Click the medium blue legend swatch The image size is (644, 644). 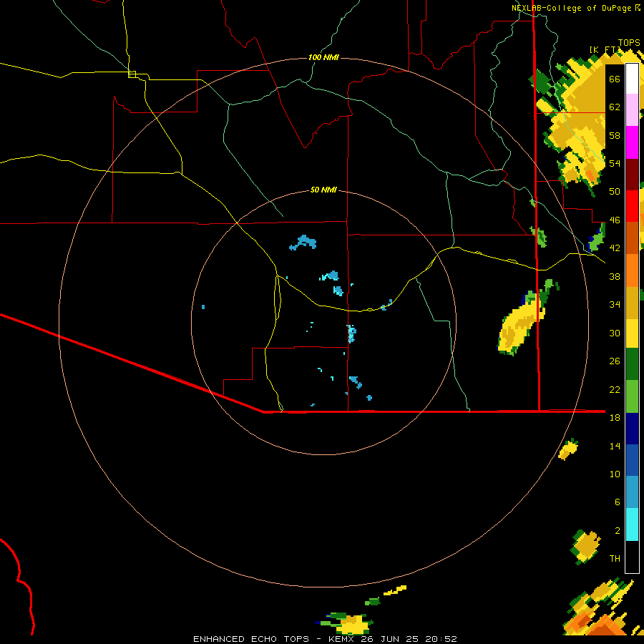point(632,460)
